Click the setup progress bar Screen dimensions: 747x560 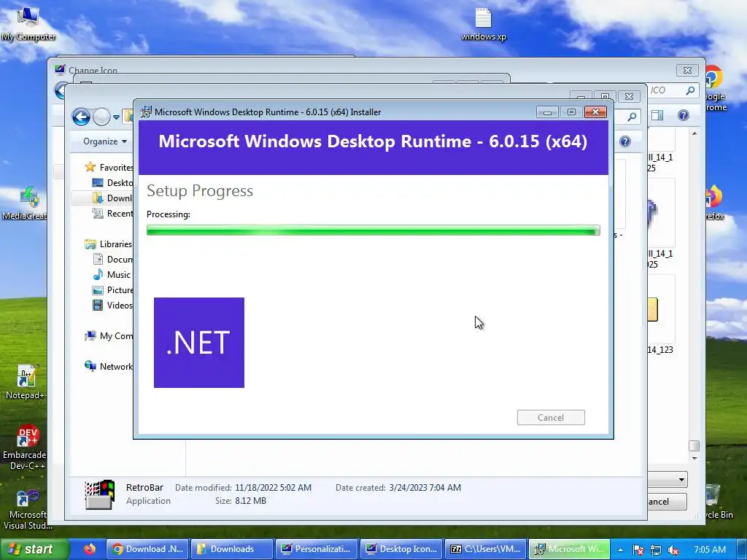tap(373, 230)
